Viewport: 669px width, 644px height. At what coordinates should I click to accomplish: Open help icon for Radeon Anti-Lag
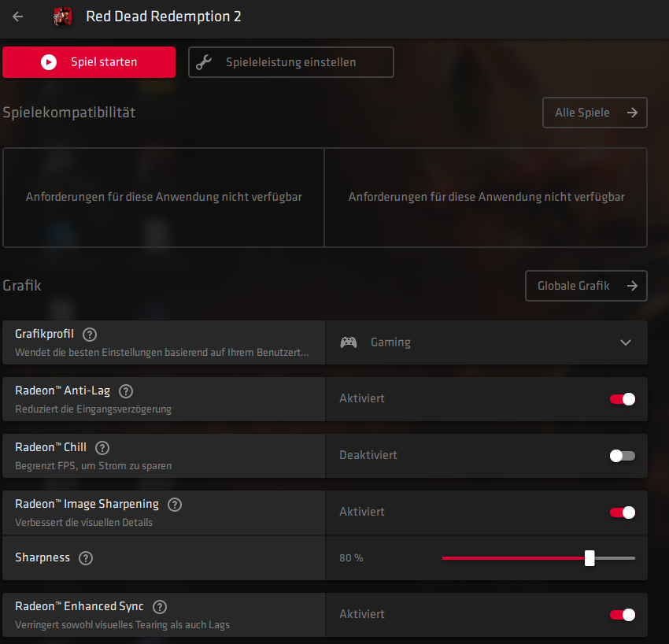(x=126, y=391)
